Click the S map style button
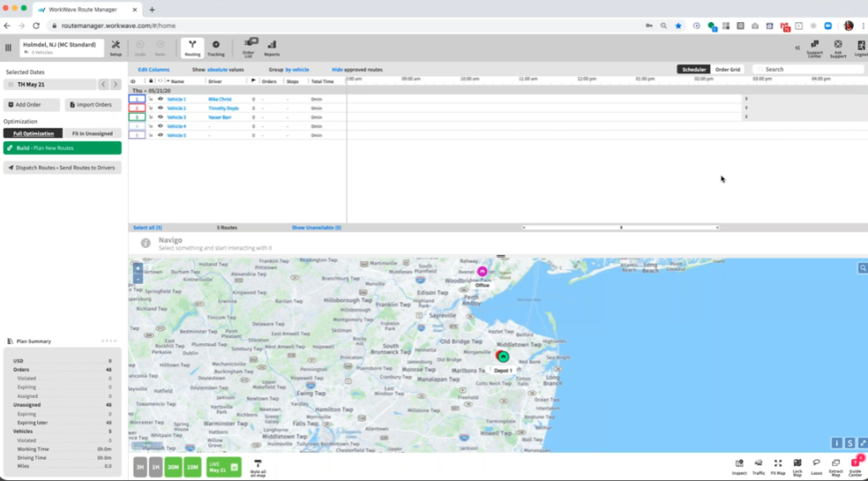 point(849,443)
